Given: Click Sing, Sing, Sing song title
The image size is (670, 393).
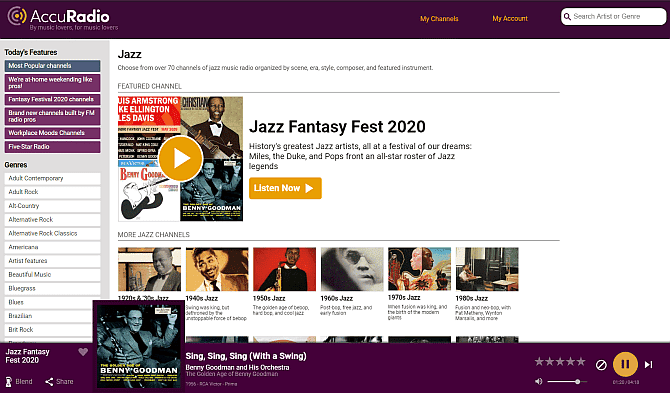Looking at the screenshot, I should (x=246, y=356).
